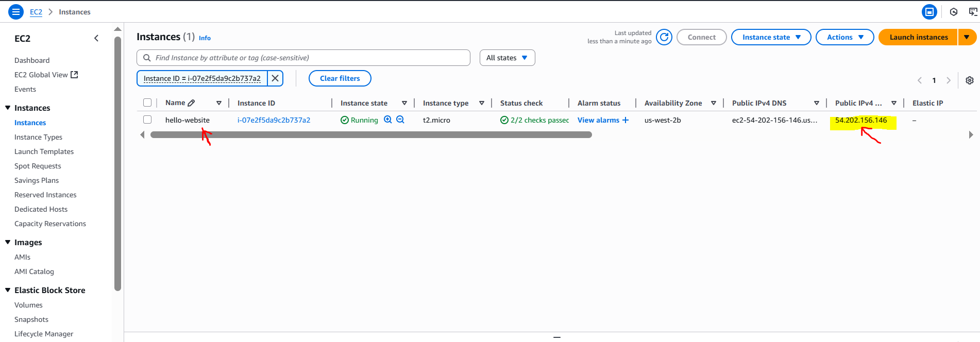This screenshot has width=980, height=342.
Task: Open instance ID i-07e2f5da9c2b737a2 link
Action: pos(274,120)
